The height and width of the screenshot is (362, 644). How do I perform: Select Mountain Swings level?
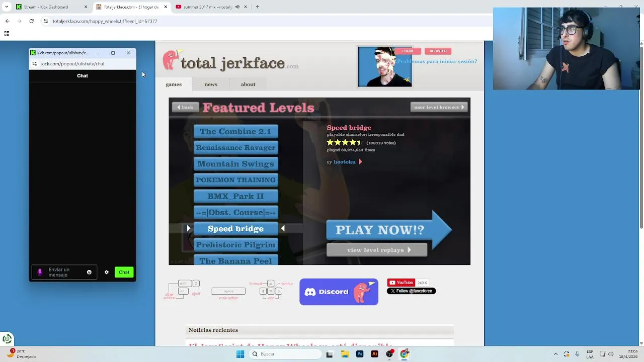tap(235, 164)
